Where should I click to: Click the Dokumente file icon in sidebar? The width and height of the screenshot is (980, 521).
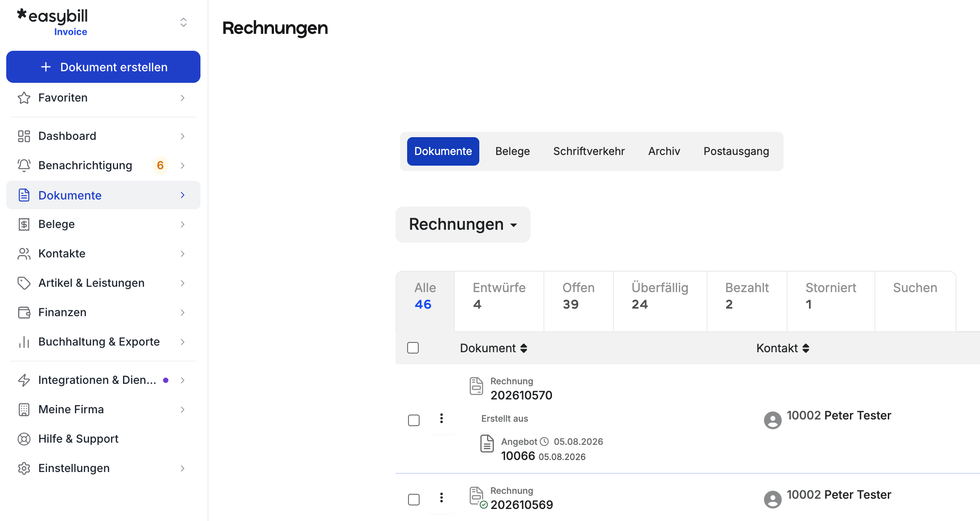(x=24, y=195)
